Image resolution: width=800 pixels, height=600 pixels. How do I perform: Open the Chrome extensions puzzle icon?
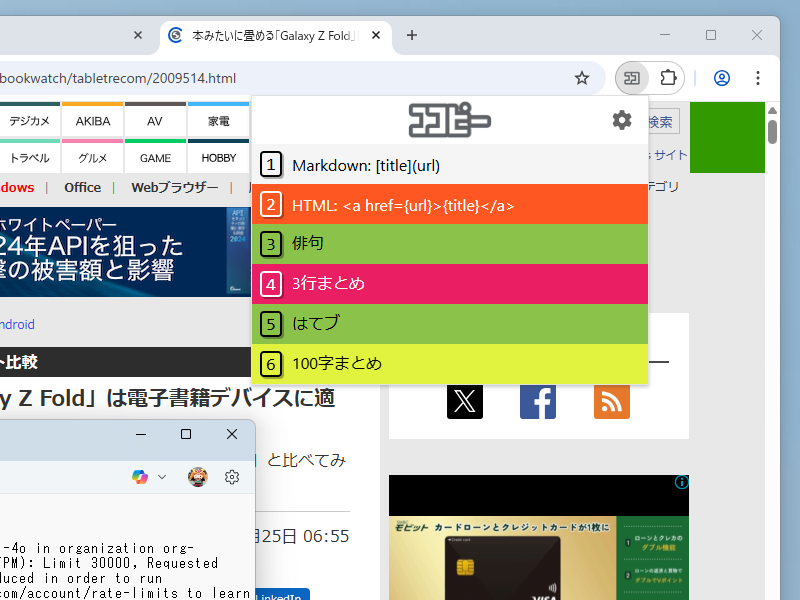[667, 78]
